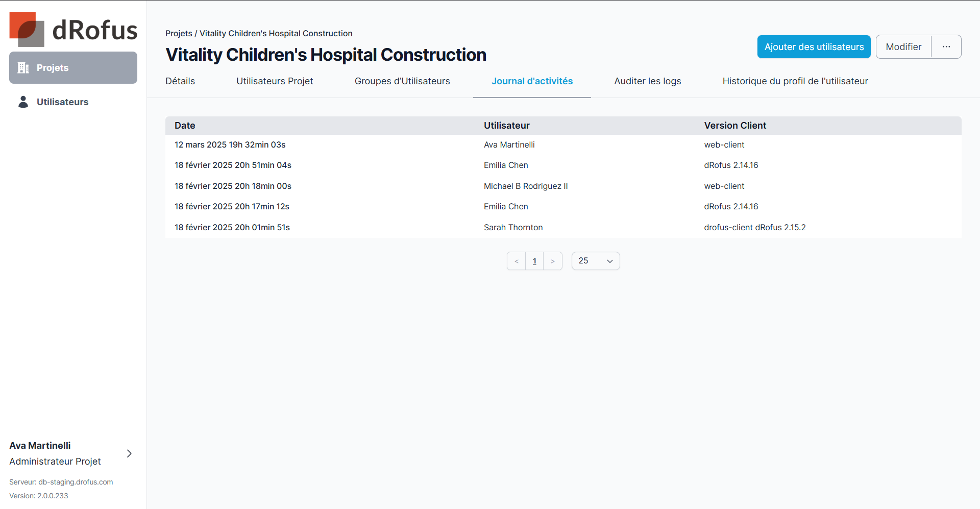Follow the Projets breadcrumb link

click(179, 34)
